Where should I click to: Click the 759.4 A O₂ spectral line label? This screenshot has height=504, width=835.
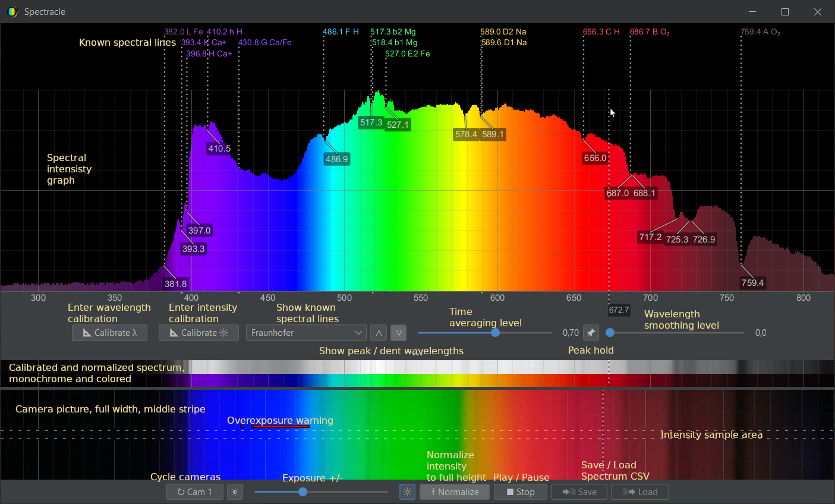(x=760, y=32)
